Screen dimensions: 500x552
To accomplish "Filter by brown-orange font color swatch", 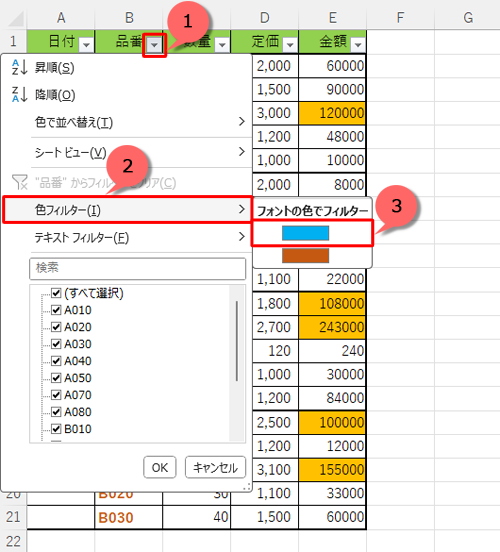I will (305, 256).
